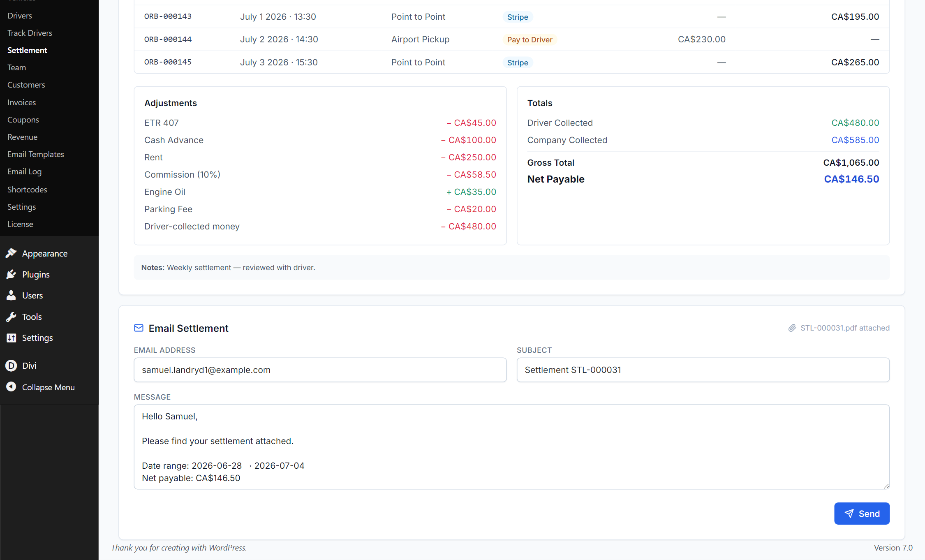Open Track Drivers in sidebar
Screen dimensions: 925x560
coord(30,33)
